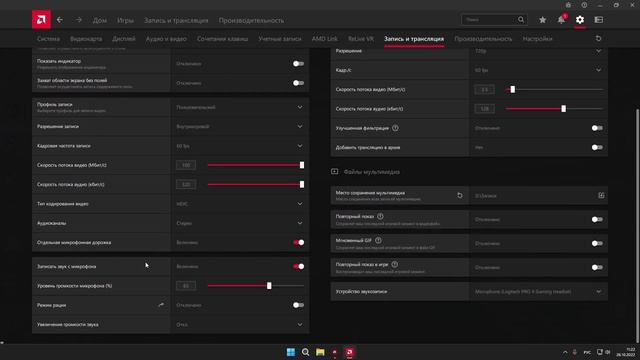This screenshot has height=360, width=640.
Task: Click the help icon beside Мгновенный GIF
Action: (x=378, y=240)
